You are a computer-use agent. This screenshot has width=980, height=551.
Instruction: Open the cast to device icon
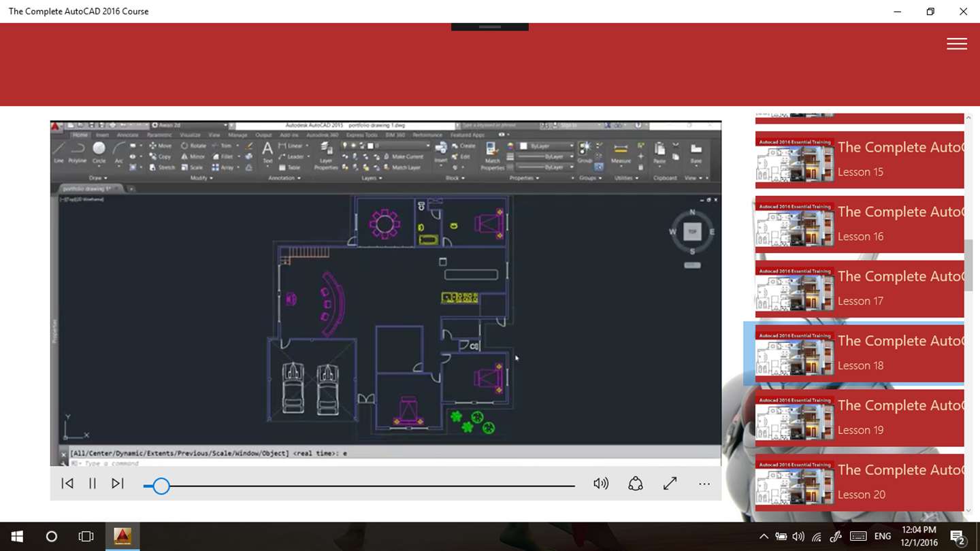coord(636,484)
